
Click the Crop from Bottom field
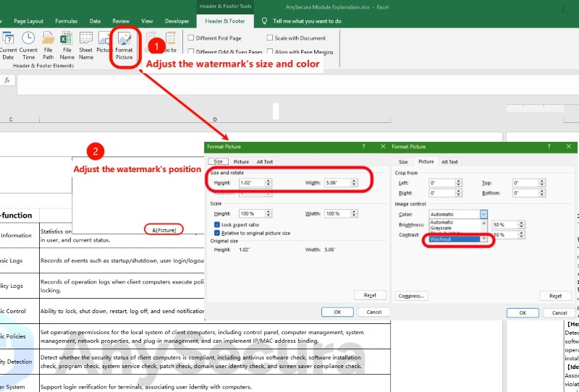coord(525,192)
